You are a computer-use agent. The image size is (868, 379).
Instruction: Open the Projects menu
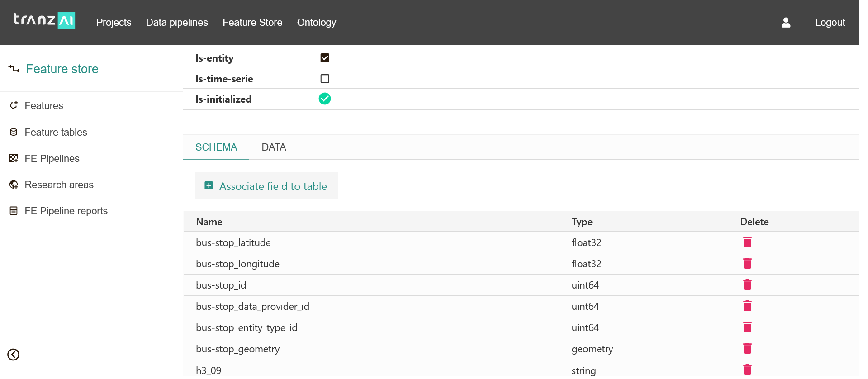click(114, 23)
